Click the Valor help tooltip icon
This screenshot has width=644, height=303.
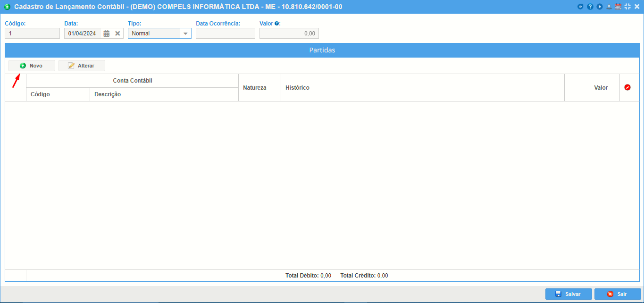pos(277,23)
